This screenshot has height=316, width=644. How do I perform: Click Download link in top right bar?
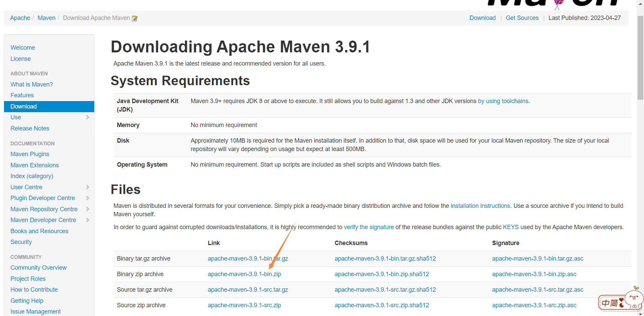pos(482,18)
